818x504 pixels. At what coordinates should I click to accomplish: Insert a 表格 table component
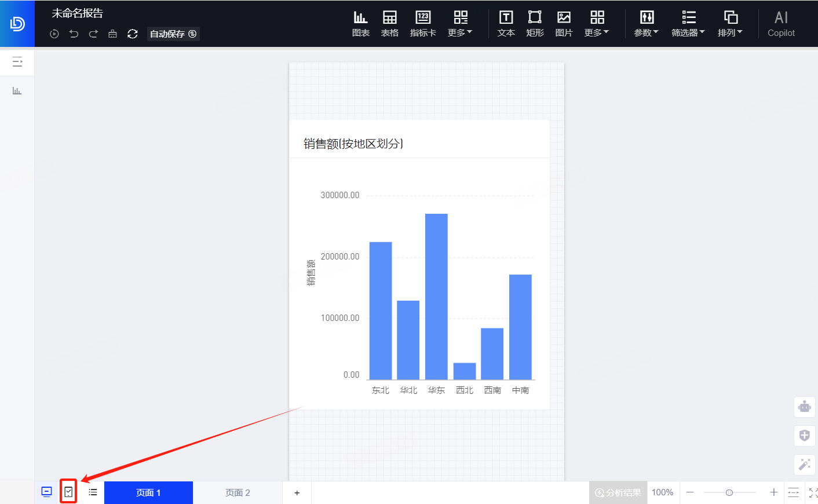click(389, 24)
